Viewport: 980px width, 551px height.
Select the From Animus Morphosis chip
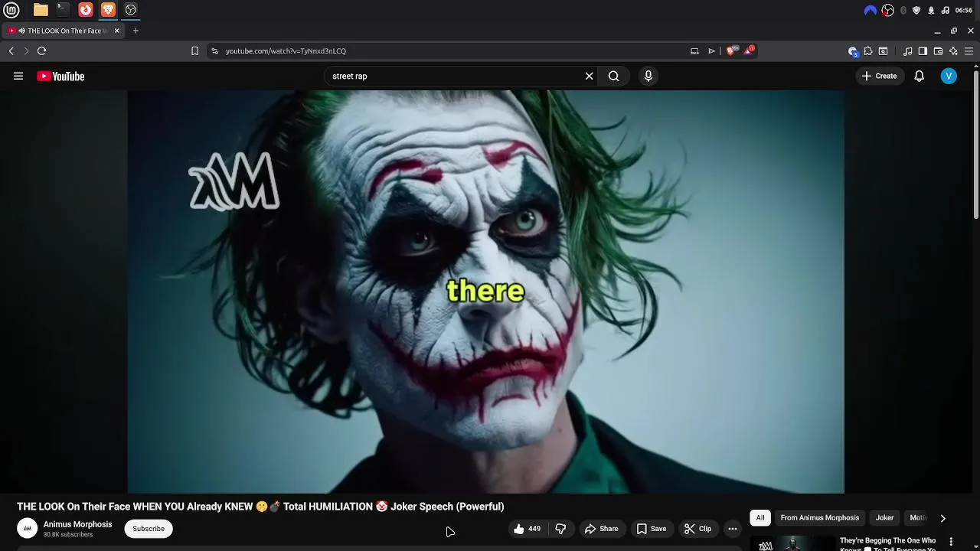820,518
